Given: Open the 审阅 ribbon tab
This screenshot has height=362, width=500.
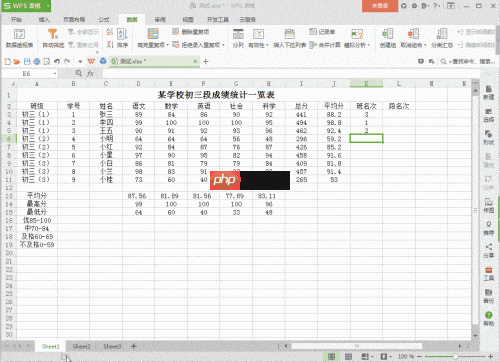Looking at the screenshot, I should tap(160, 20).
